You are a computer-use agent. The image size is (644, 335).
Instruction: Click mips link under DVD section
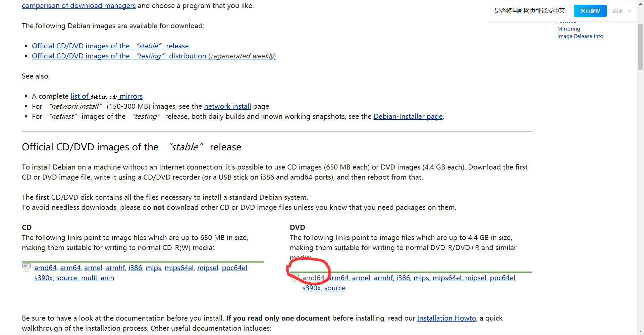click(421, 278)
